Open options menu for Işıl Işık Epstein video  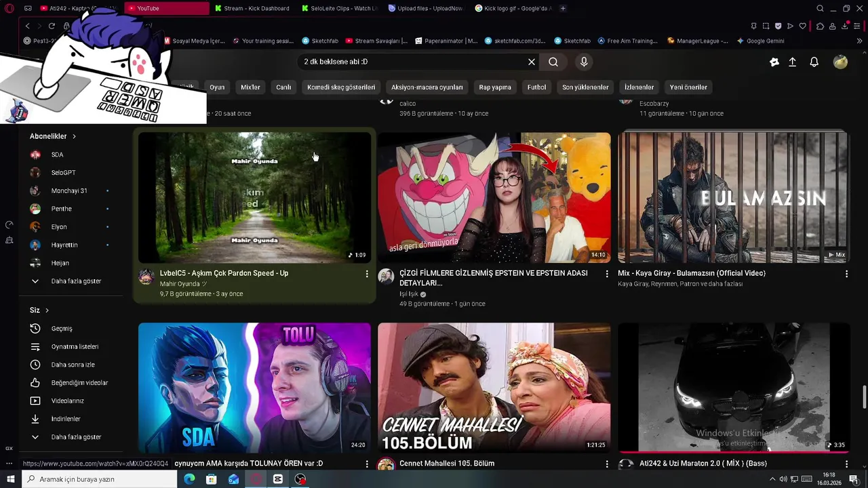click(607, 274)
